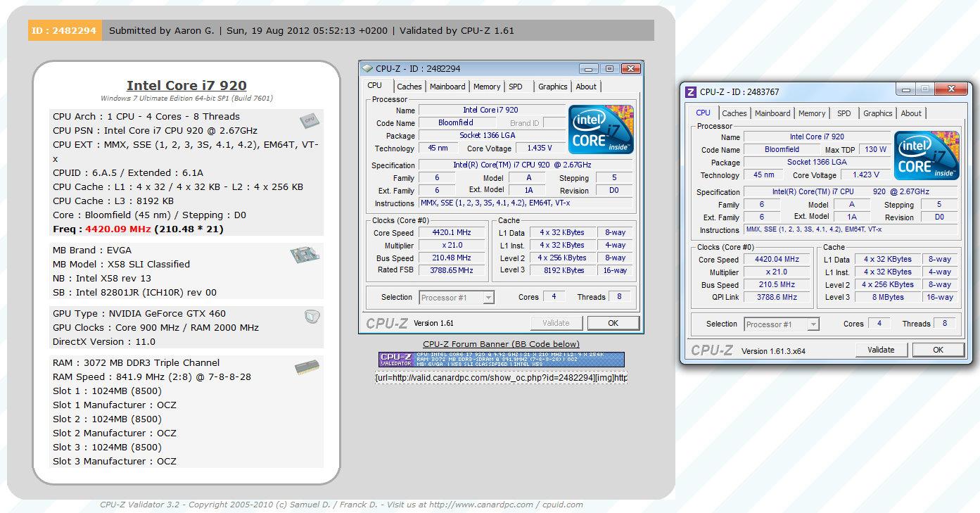
Task: Click Cores value 4 in left CPU-Z window
Action: pos(554,297)
